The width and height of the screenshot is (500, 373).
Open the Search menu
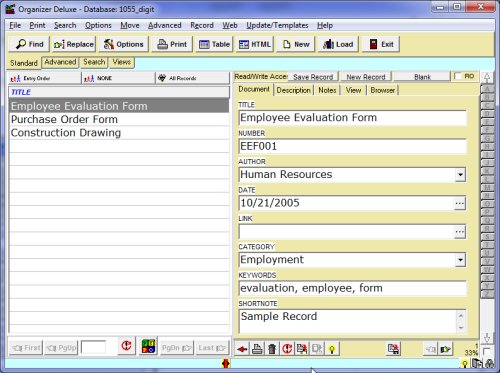(65, 25)
